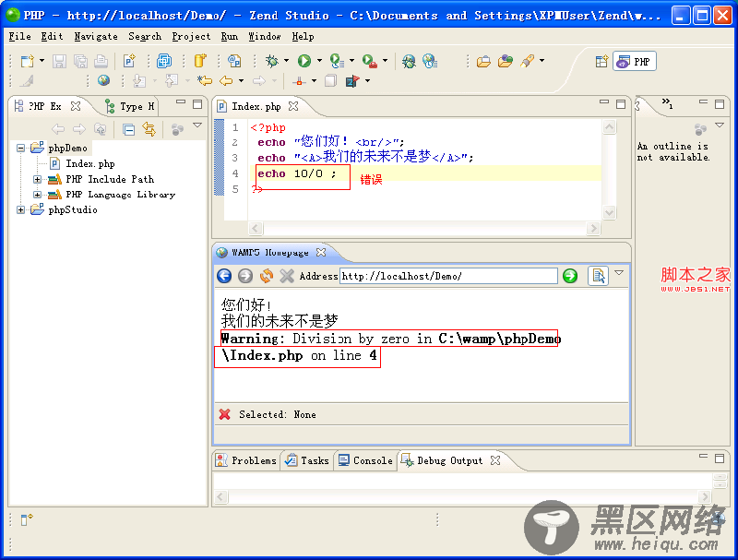Collapse the phpDemo project node
Image resolution: width=738 pixels, height=560 pixels.
click(x=21, y=149)
